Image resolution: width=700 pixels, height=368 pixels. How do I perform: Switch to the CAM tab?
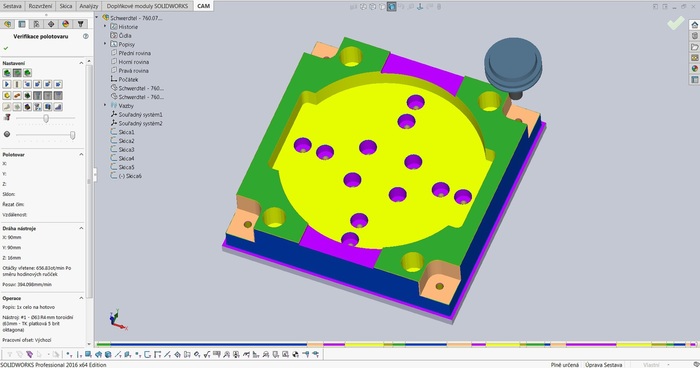tap(204, 6)
